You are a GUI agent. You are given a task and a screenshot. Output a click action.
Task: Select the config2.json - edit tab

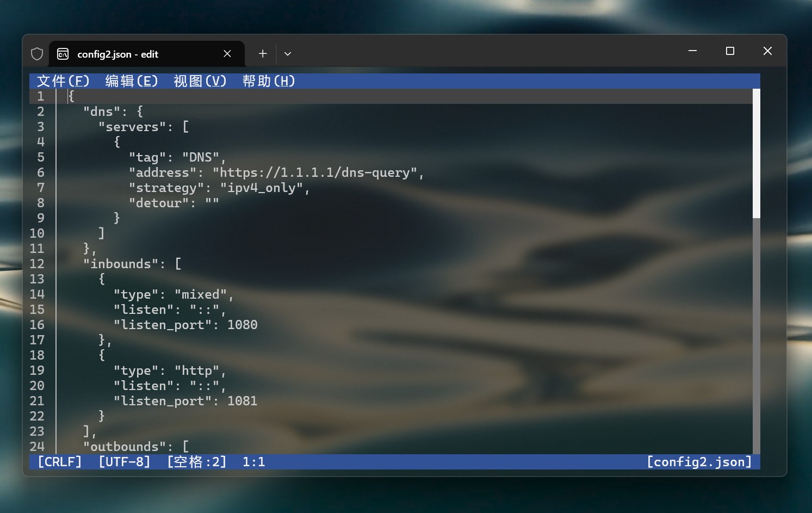[147, 54]
